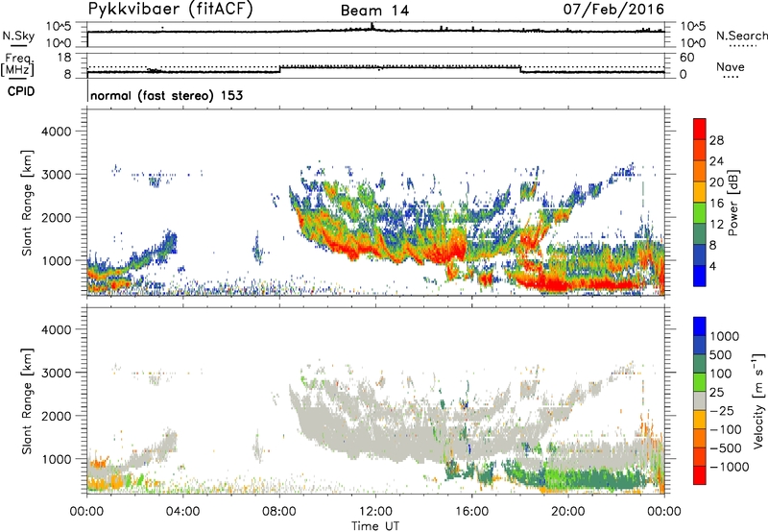Click the '20:00' time axis label
768x532 pixels.
(x=568, y=512)
